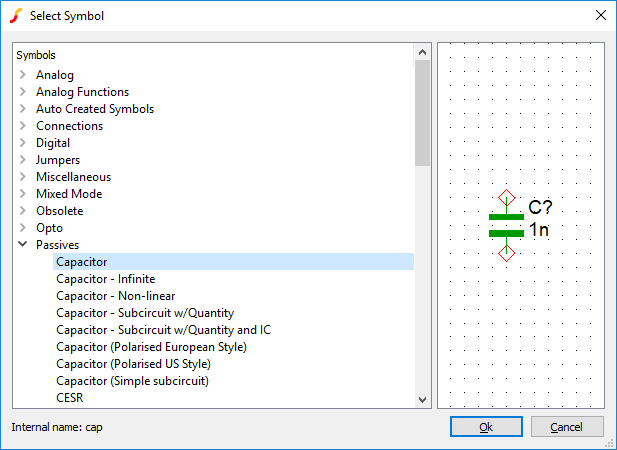The width and height of the screenshot is (617, 450).
Task: Select Capacitor (Simple subcircuit) item
Action: click(x=133, y=381)
